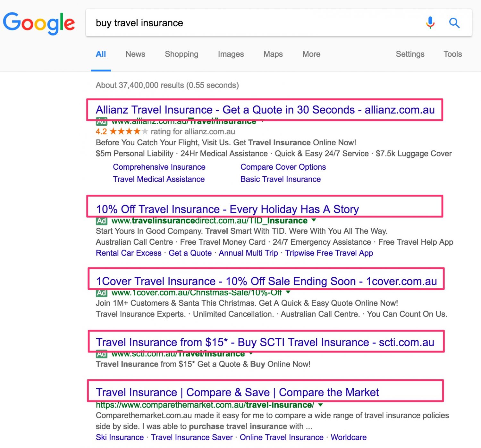Open Worldcare sitelink

(x=349, y=437)
